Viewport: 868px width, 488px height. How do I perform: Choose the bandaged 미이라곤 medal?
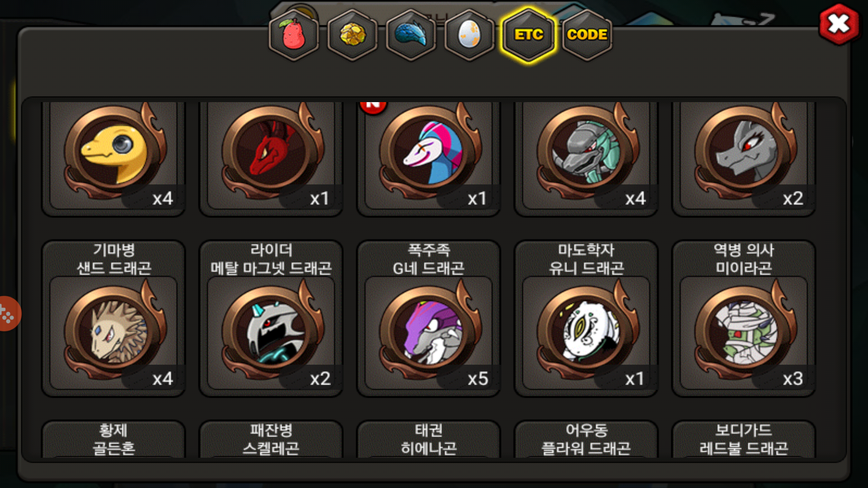744,319
